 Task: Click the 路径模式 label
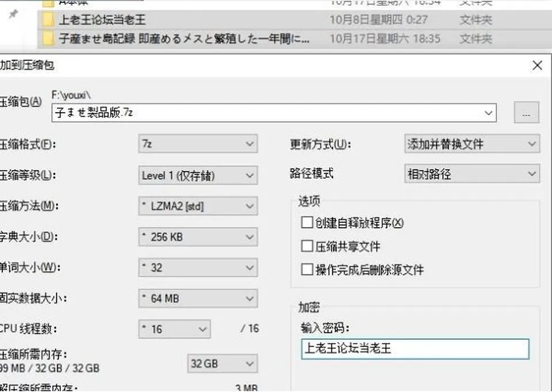[312, 173]
